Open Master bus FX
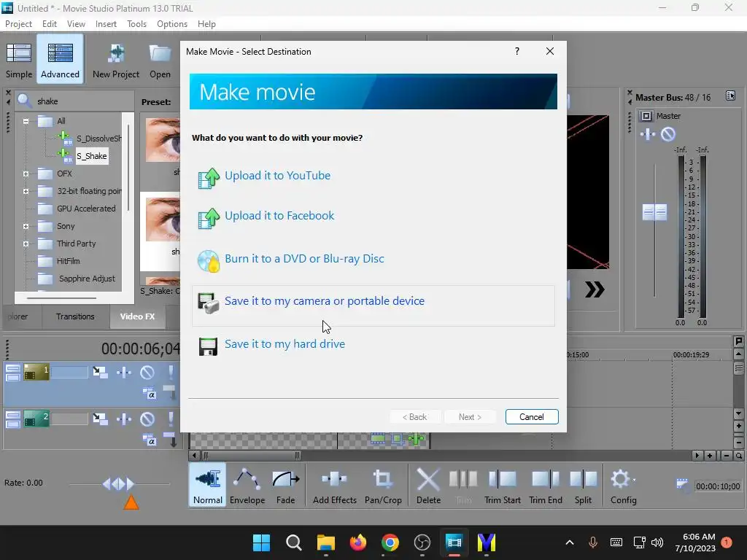The image size is (747, 560). point(648,134)
